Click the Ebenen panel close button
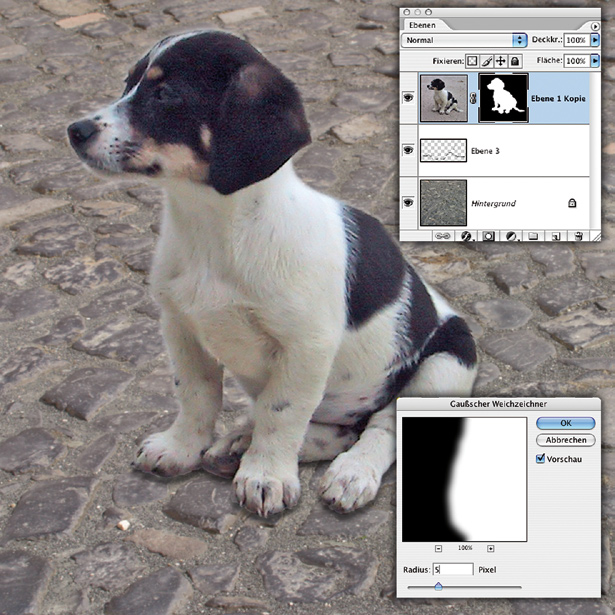The height and width of the screenshot is (615, 615). 407,13
